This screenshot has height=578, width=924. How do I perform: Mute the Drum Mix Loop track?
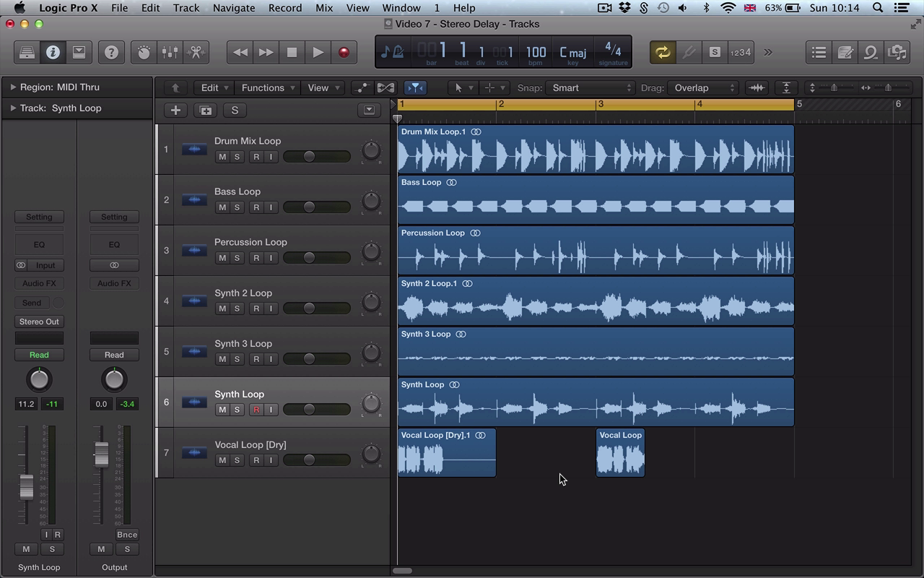222,157
